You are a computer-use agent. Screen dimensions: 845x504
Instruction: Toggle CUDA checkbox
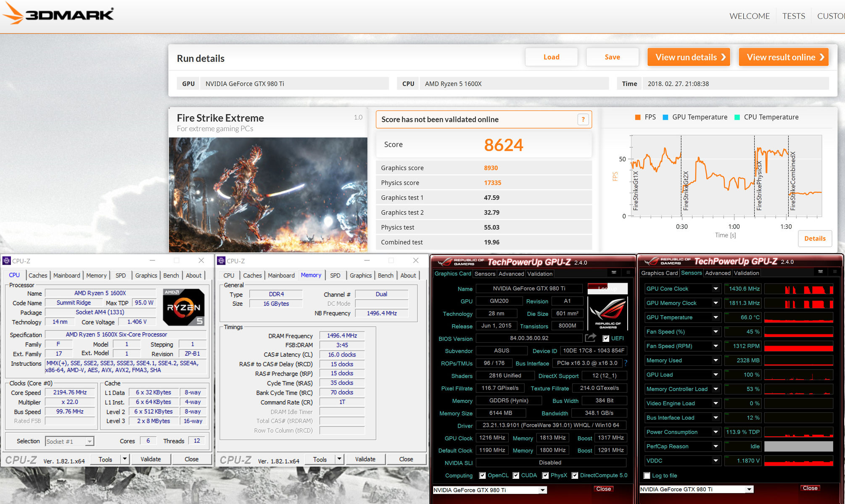point(516,475)
